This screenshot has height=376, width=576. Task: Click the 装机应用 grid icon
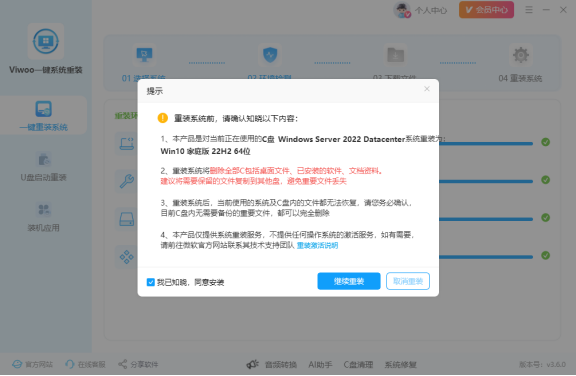coord(44,210)
